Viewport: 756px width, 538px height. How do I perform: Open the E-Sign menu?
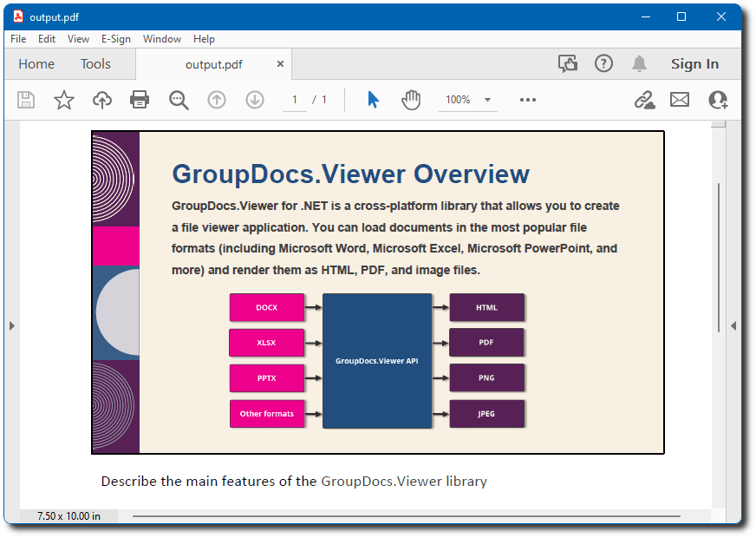click(x=115, y=38)
